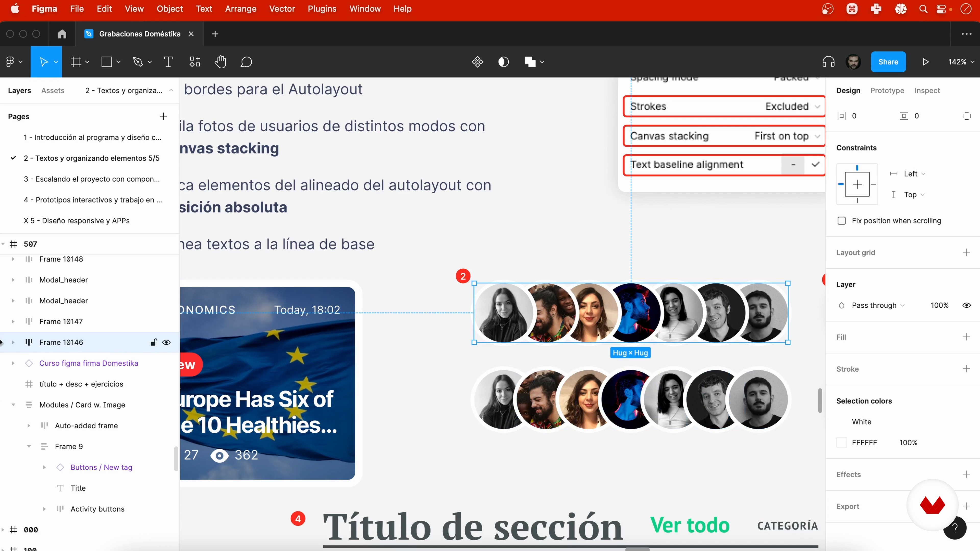Open the Arrange menu
The height and width of the screenshot is (551, 980).
click(x=240, y=9)
